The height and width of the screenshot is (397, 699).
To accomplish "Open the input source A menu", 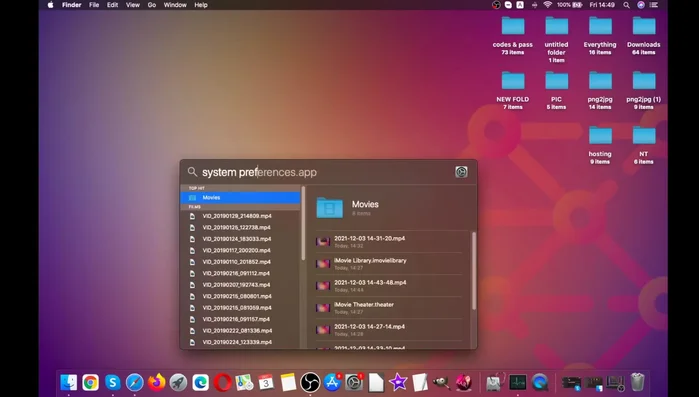I will (520, 5).
